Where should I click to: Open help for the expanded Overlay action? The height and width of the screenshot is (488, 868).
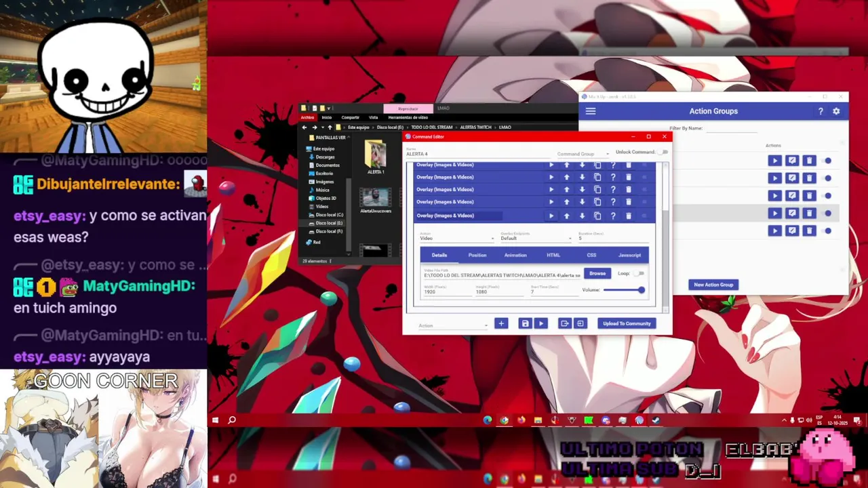613,216
